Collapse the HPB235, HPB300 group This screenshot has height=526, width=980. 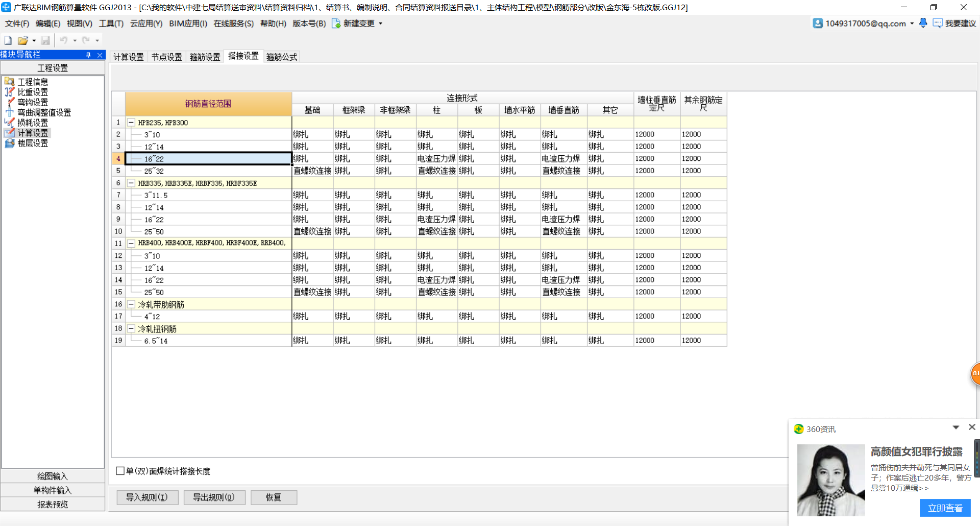pos(131,123)
